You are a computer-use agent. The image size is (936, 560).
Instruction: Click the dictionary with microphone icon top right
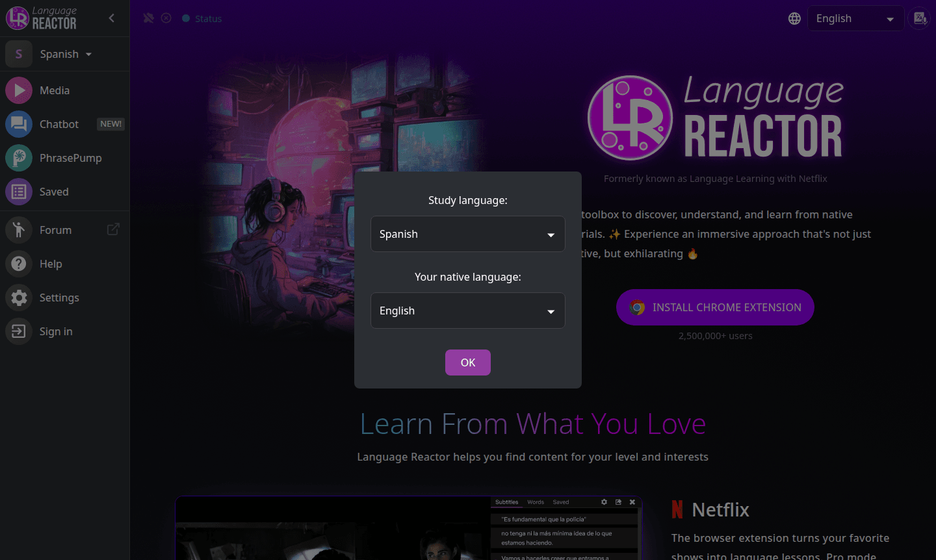(919, 18)
